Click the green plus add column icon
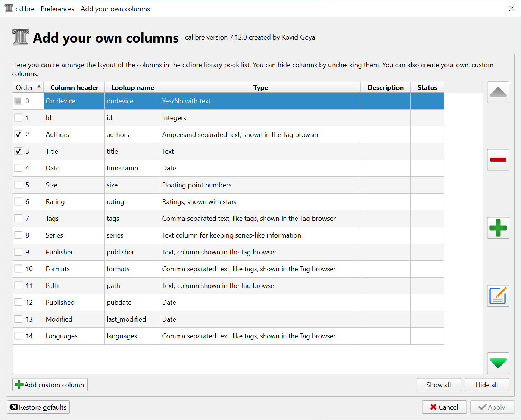 click(x=498, y=228)
